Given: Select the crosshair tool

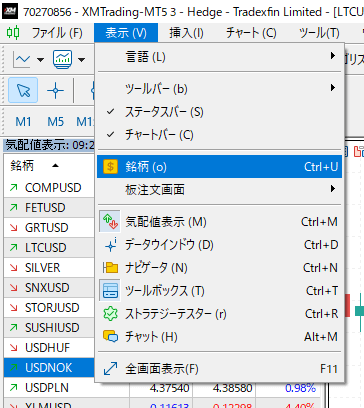Looking at the screenshot, I should (55, 90).
